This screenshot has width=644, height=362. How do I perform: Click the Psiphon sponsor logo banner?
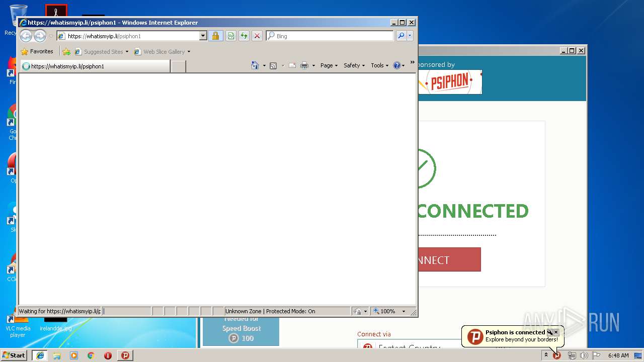tap(450, 82)
